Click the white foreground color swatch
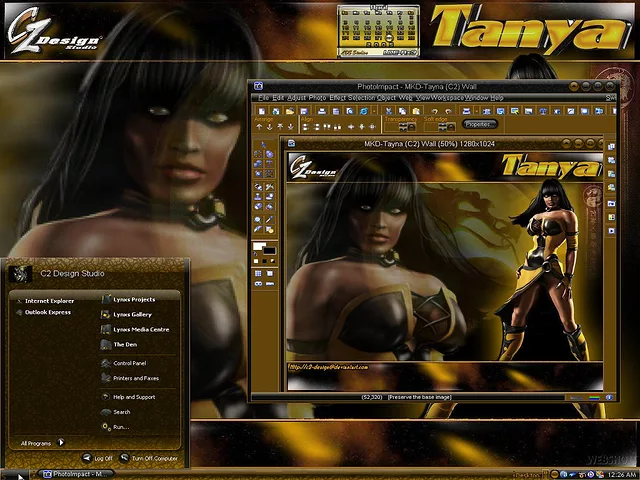 pyautogui.click(x=259, y=246)
